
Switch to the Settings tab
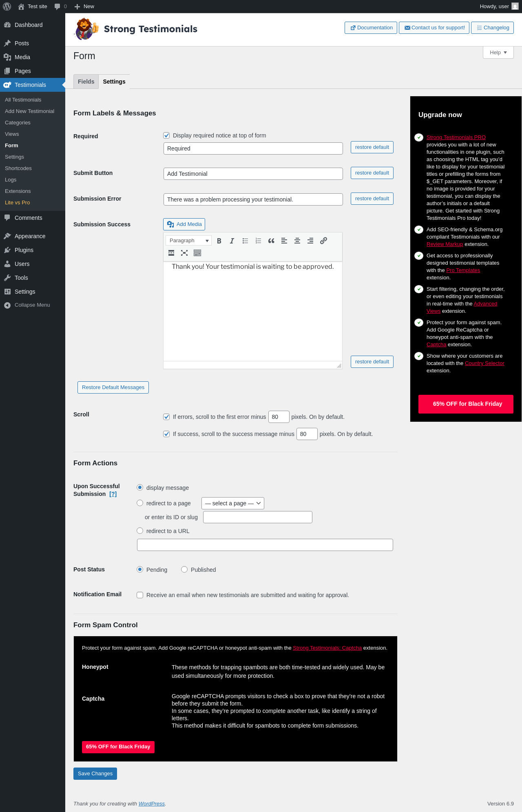tap(114, 82)
